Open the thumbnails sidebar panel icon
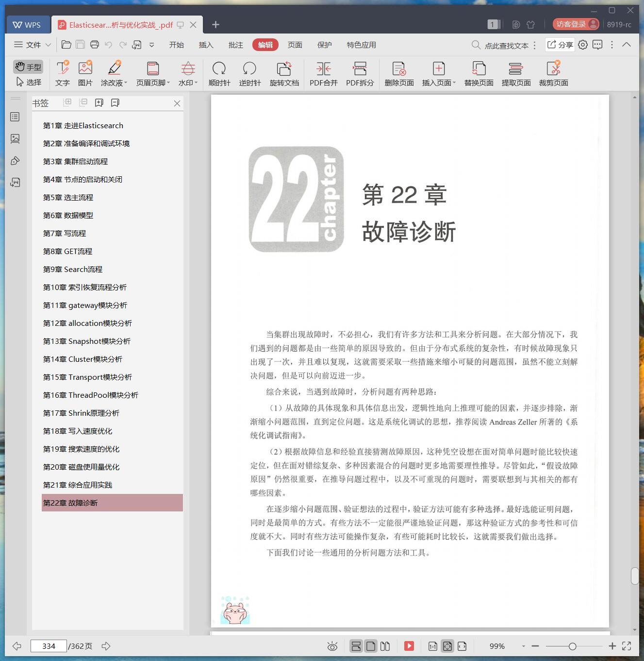 pyautogui.click(x=15, y=139)
